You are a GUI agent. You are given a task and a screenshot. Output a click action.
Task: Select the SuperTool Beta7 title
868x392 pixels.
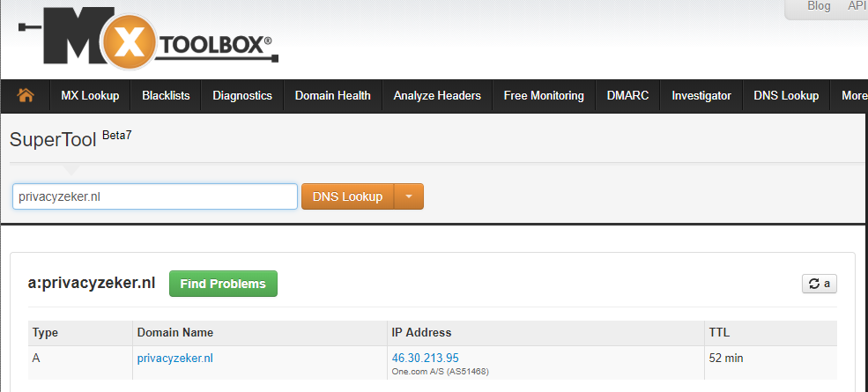(70, 139)
